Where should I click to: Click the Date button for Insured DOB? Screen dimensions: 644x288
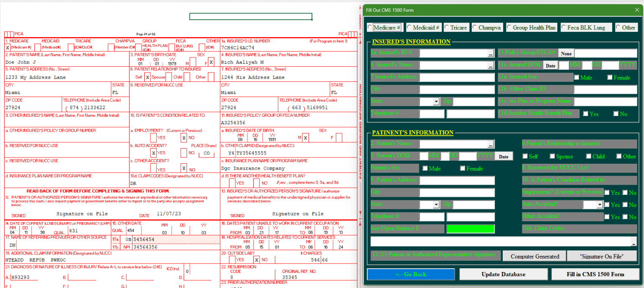(x=550, y=65)
